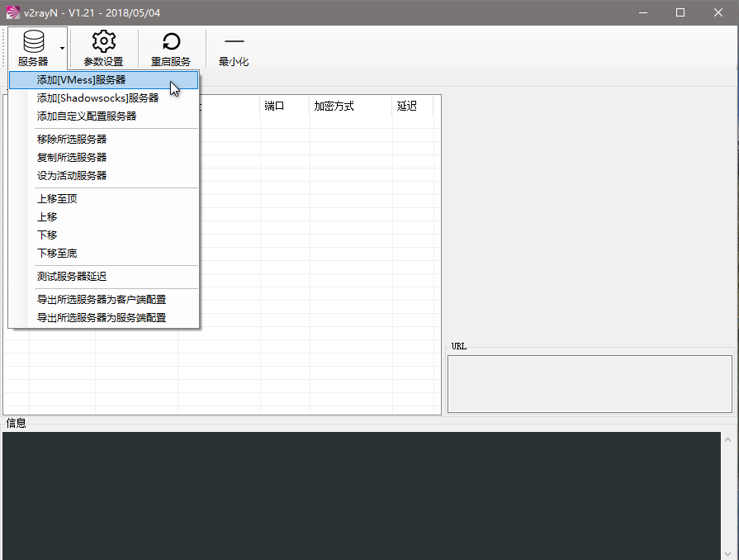This screenshot has width=739, height=560.
Task: Expand the 服务器 dropdown arrow
Action: [x=62, y=48]
